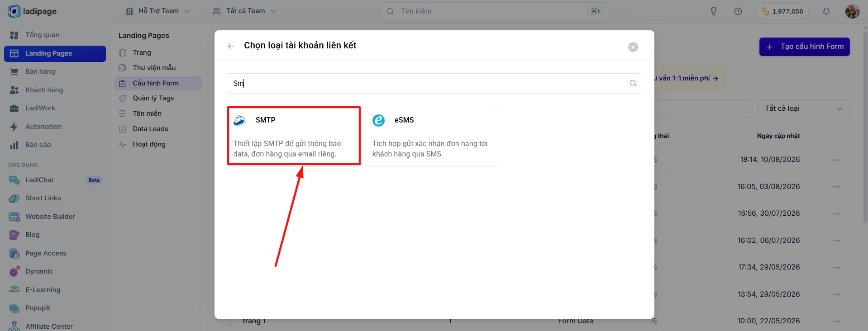Open Hoạt động submenu item
This screenshot has height=331, width=868.
(158, 144)
